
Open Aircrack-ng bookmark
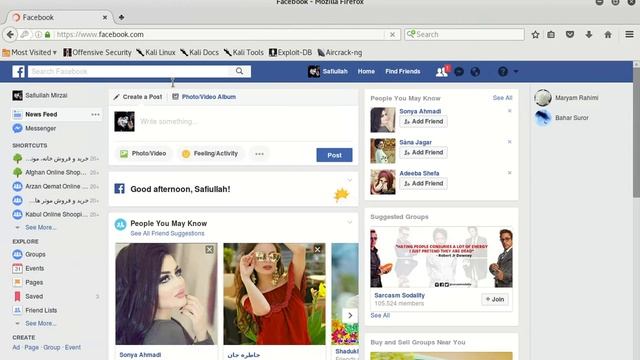pyautogui.click(x=340, y=52)
